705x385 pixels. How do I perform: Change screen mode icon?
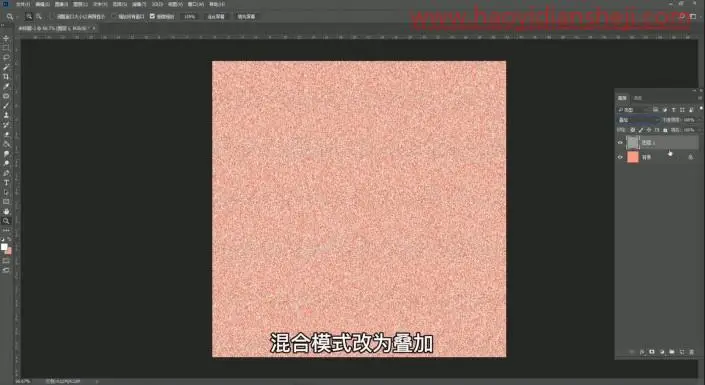pyautogui.click(x=6, y=270)
